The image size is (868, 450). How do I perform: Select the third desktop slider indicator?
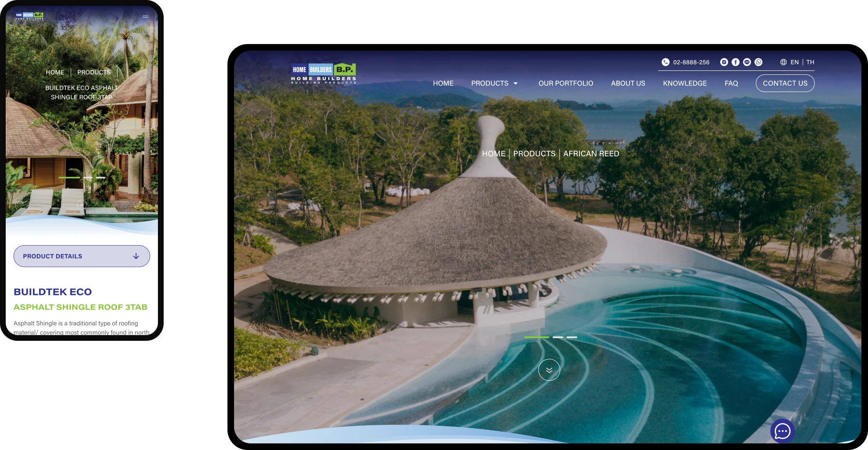click(x=572, y=337)
